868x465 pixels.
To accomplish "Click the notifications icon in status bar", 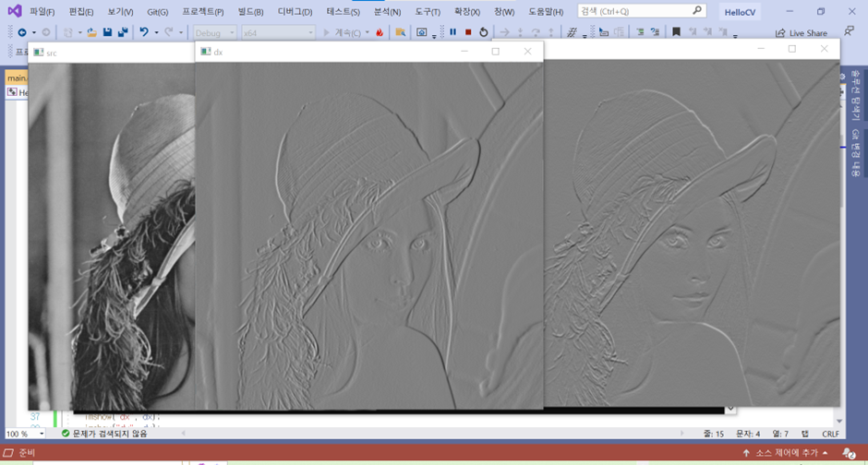I will 849,453.
